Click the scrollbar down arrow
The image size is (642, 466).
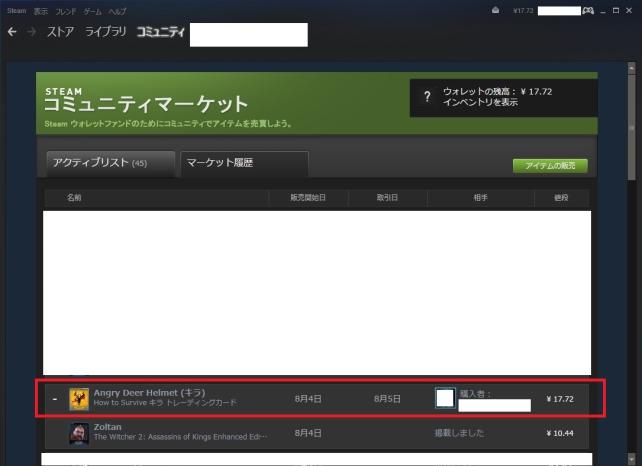631,458
